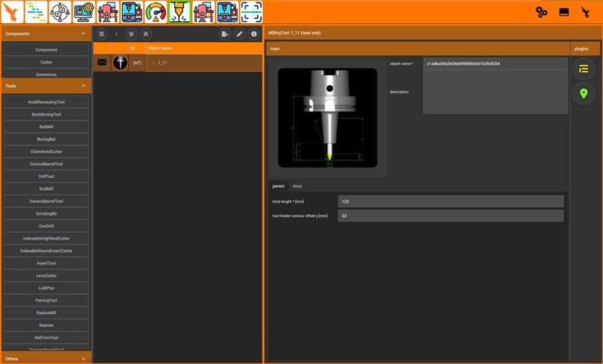Pick GrindingBit from list

[x=46, y=213]
